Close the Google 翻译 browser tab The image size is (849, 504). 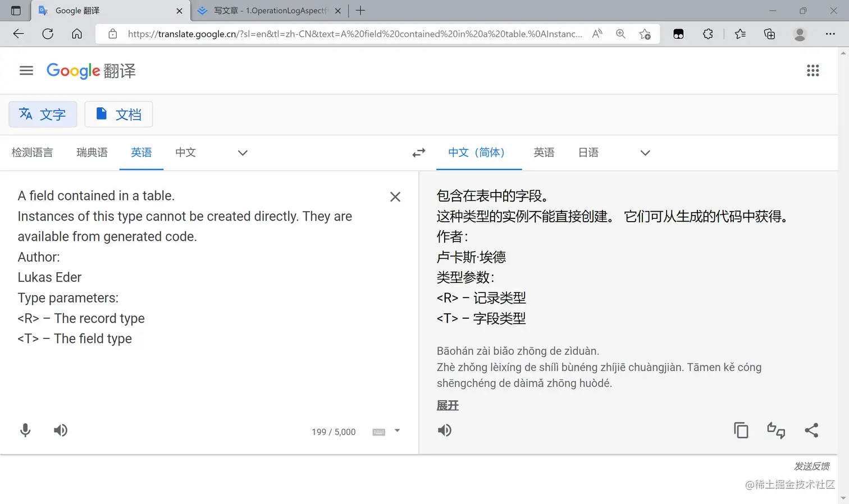coord(179,11)
